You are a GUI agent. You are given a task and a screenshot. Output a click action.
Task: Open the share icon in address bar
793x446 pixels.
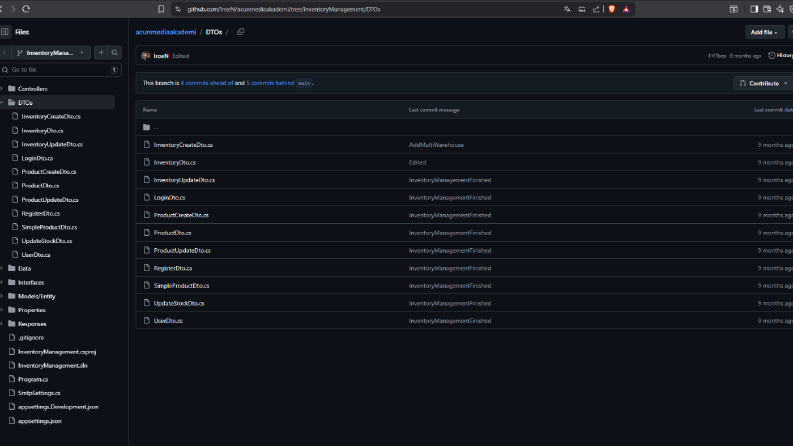pos(596,9)
